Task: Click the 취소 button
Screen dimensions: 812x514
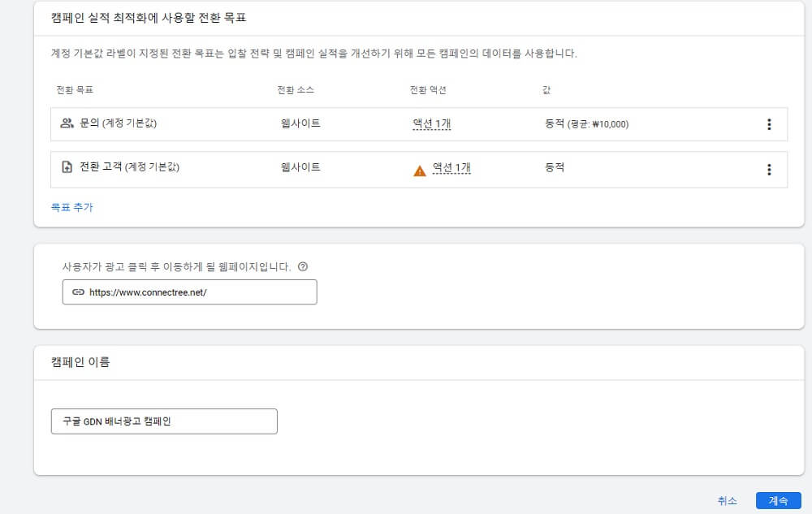Action: click(x=727, y=500)
